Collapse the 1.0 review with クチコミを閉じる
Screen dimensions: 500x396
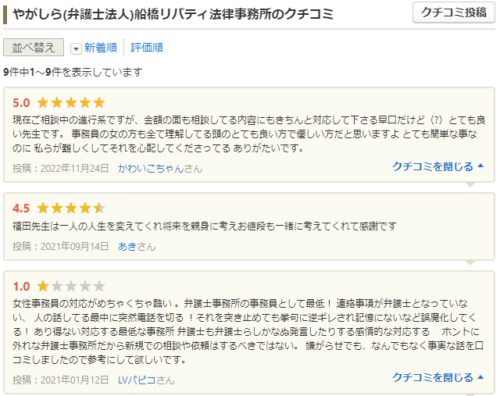[433, 377]
